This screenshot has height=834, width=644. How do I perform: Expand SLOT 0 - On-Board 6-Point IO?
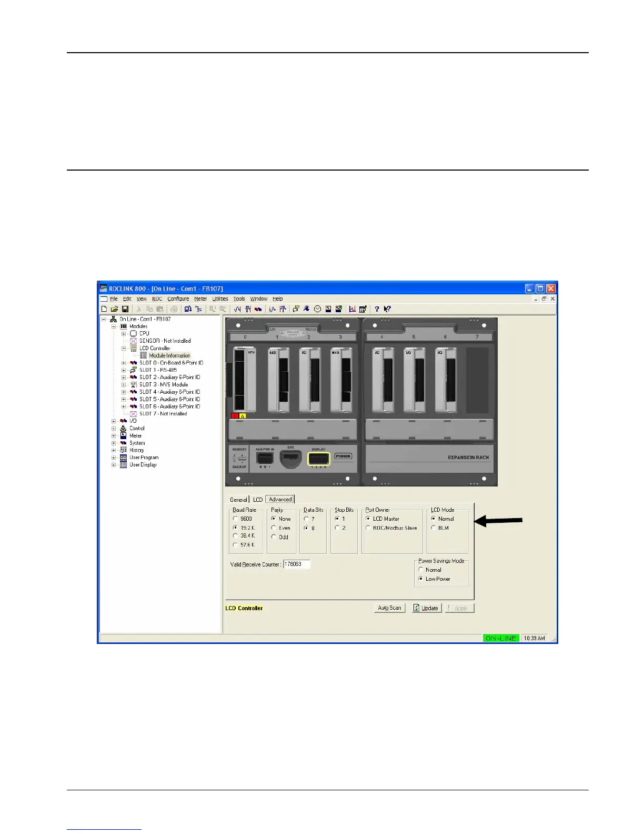[x=124, y=363]
